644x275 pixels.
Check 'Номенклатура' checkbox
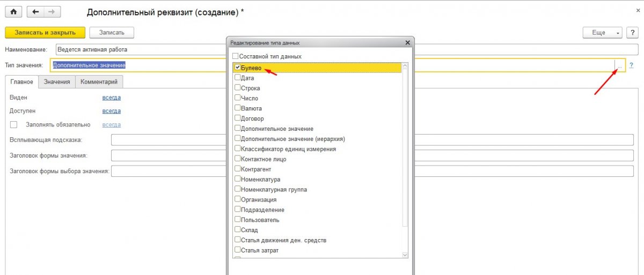238,180
